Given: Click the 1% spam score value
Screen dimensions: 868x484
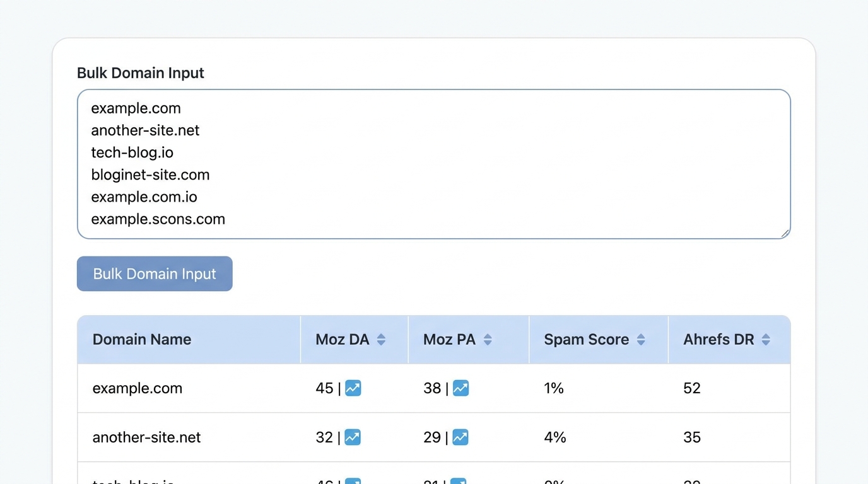Looking at the screenshot, I should (x=554, y=388).
